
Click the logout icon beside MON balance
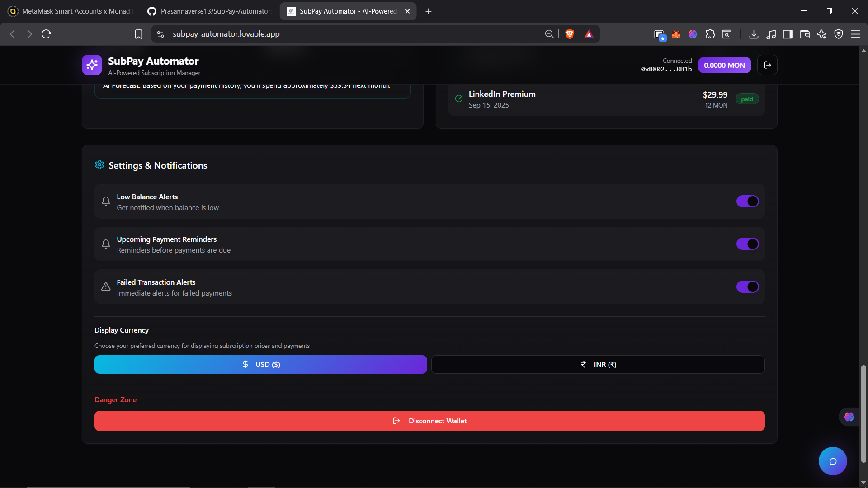tap(767, 65)
